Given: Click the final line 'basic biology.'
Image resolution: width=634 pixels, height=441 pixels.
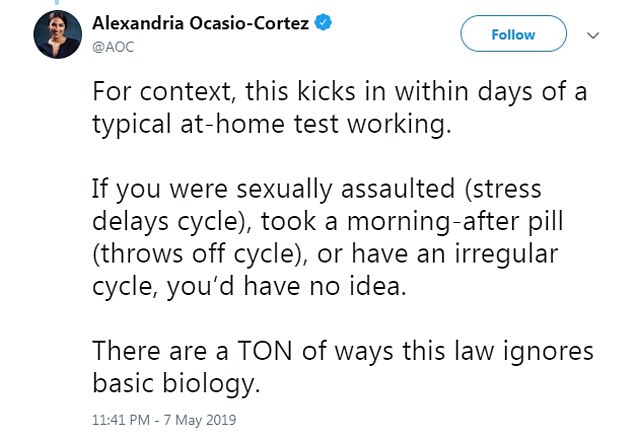Looking at the screenshot, I should [x=176, y=383].
